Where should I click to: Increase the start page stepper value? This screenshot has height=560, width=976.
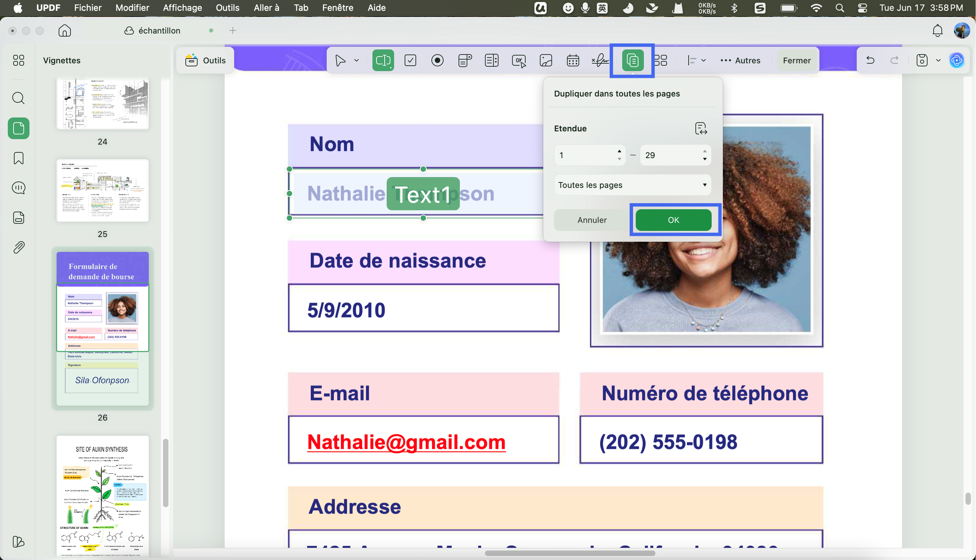619,151
